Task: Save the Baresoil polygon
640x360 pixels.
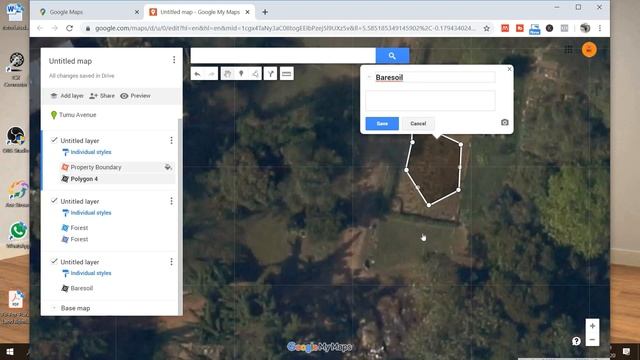Action: [382, 124]
